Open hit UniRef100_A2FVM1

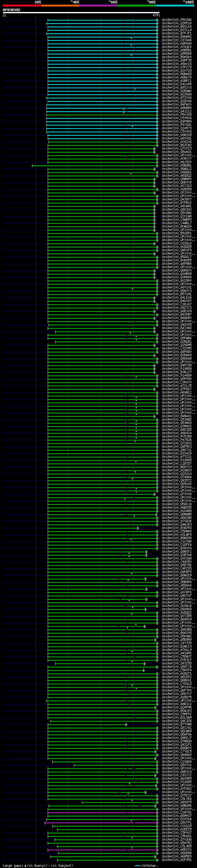[x=177, y=860]
